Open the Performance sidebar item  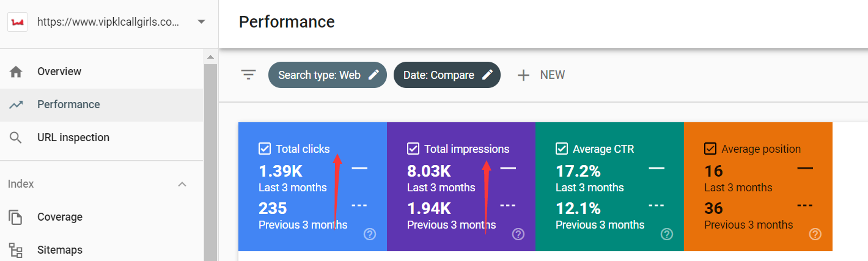pyautogui.click(x=101, y=105)
